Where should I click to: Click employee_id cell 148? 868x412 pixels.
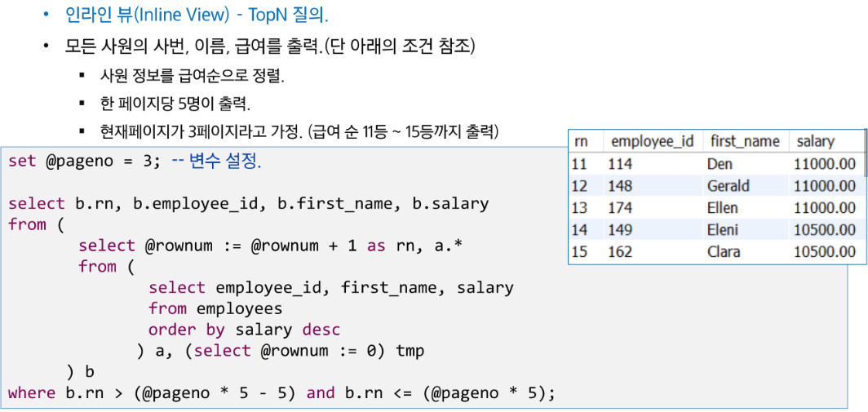pos(619,186)
